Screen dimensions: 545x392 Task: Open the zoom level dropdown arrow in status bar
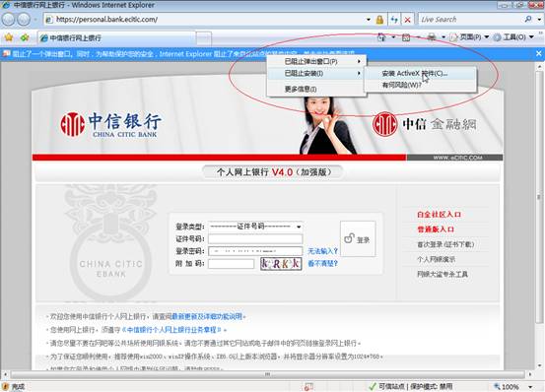coord(530,387)
